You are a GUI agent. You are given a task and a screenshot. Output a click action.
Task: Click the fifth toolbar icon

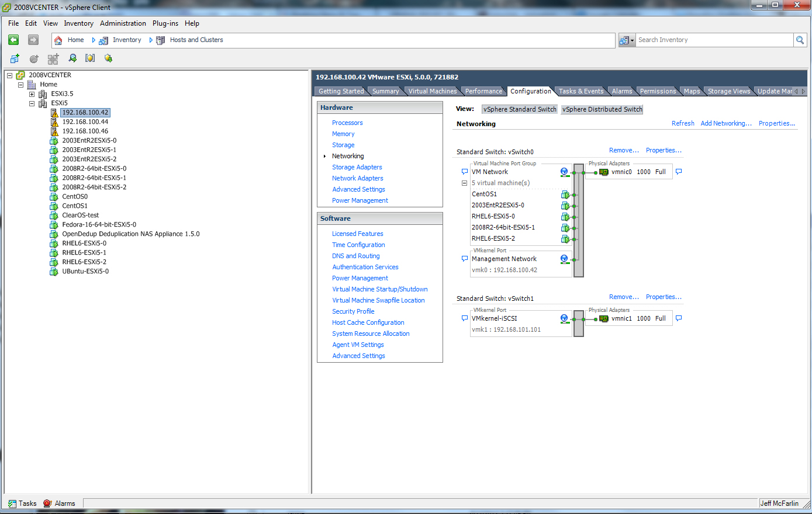point(90,58)
